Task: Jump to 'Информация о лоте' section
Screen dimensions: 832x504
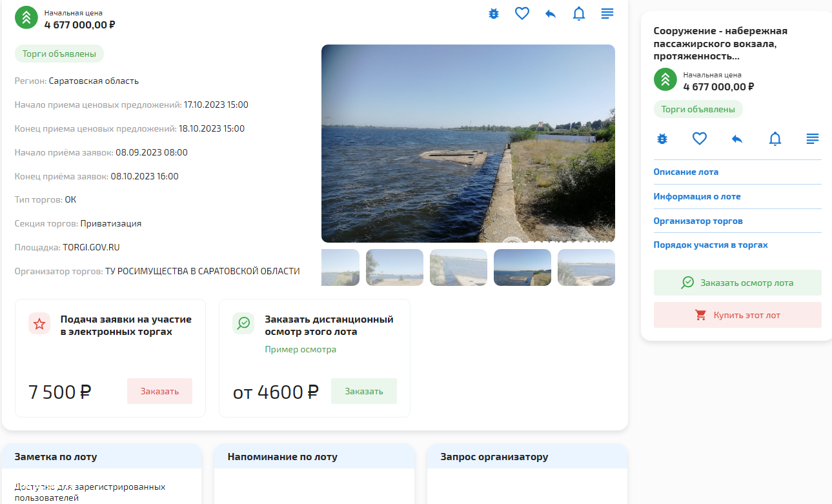Action: (x=696, y=197)
